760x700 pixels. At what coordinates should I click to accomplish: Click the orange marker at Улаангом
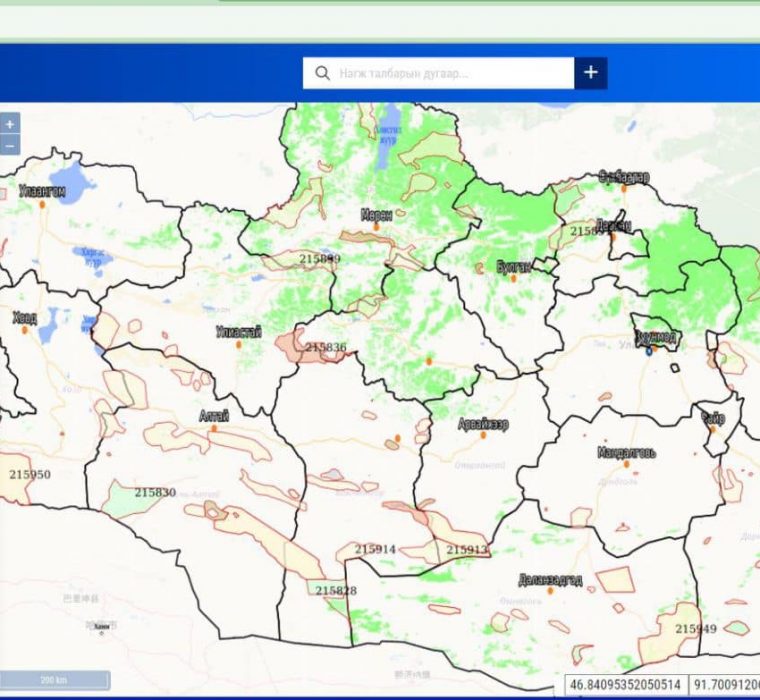point(42,203)
